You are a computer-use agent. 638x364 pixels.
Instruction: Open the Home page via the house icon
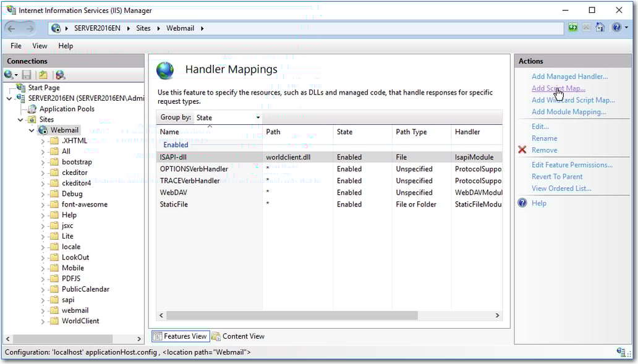(x=600, y=27)
